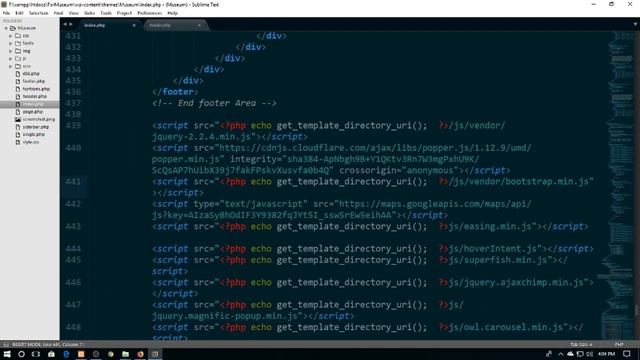Go to previous tab with left arrow
Screen dimensions: 640x360
point(65,24)
